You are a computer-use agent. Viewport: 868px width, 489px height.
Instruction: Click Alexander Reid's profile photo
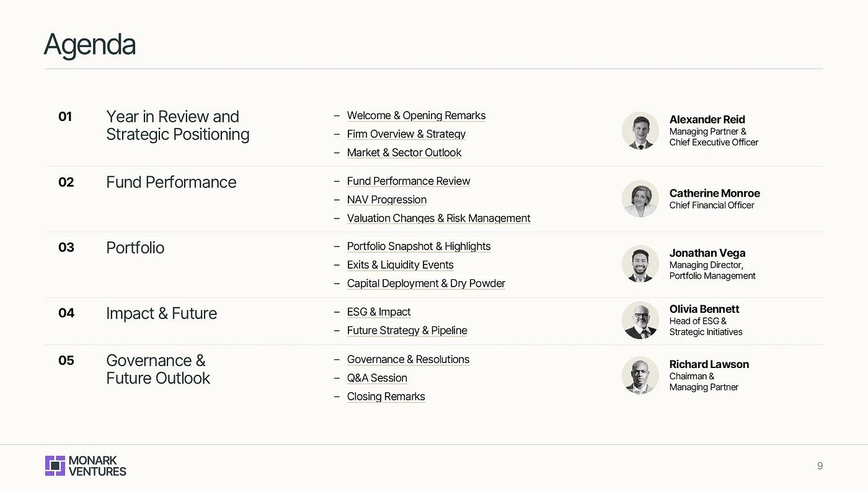point(640,130)
